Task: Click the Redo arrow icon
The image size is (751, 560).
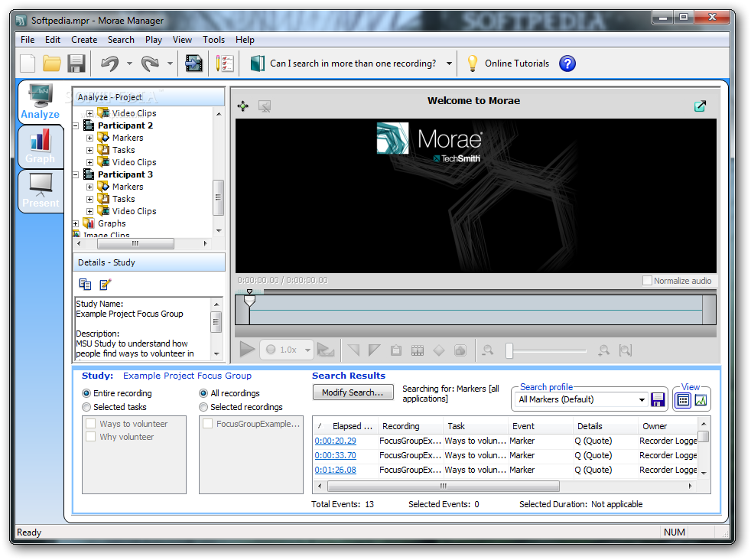Action: tap(151, 63)
